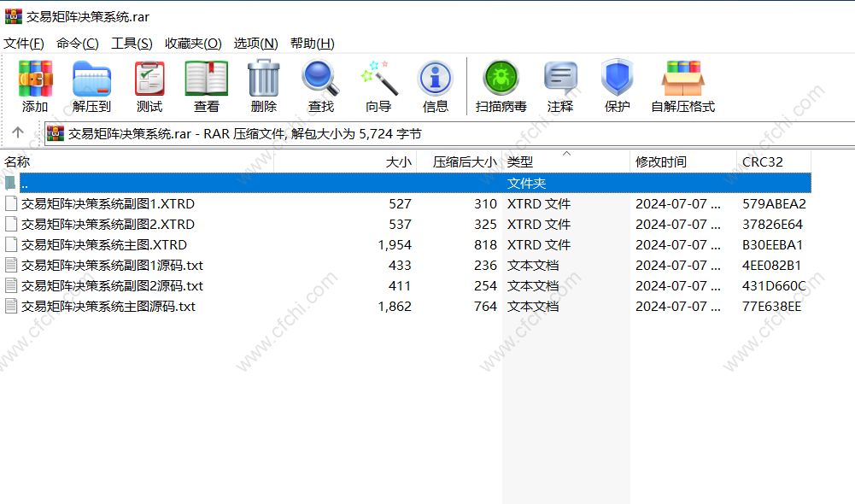This screenshot has height=504, width=855.
Task: Click the 测试 (Test) toolbar icon
Action: pos(149,79)
